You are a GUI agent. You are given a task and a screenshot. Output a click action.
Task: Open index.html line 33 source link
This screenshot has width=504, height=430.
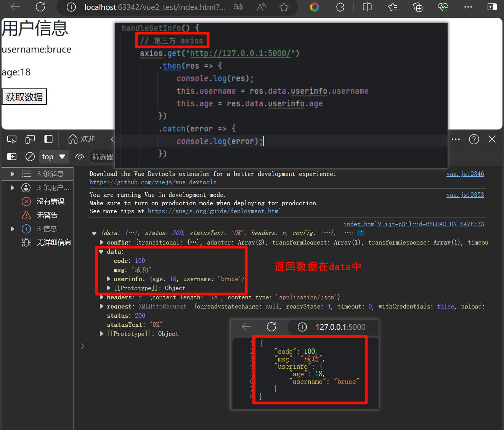coord(414,224)
